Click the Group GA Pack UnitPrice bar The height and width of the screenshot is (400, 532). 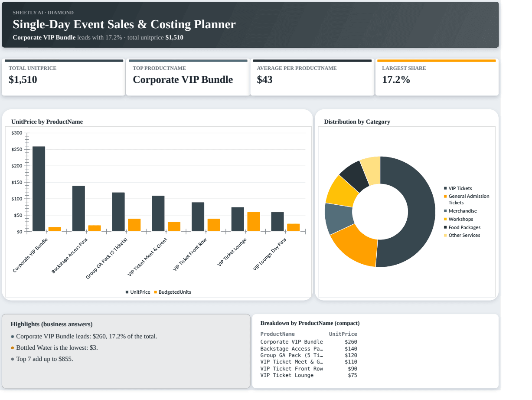coord(118,212)
